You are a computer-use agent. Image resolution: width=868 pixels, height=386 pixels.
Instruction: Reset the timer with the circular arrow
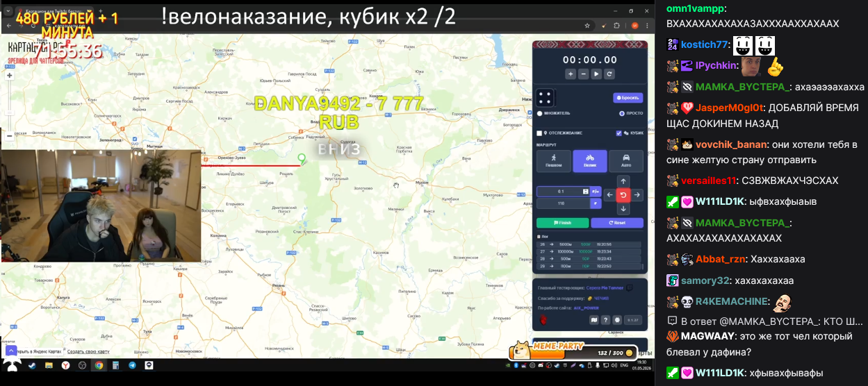(x=609, y=74)
